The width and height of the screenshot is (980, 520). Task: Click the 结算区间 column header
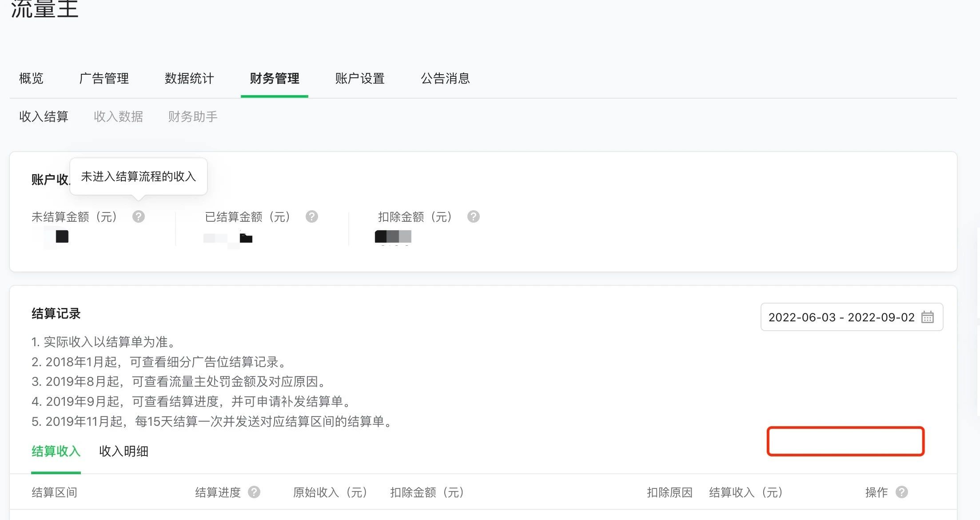pos(54,492)
